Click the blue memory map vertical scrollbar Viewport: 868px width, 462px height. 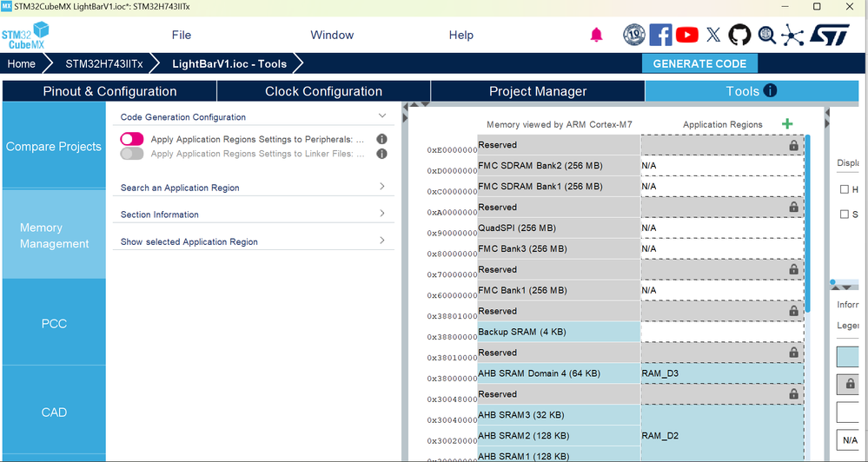[x=807, y=221]
